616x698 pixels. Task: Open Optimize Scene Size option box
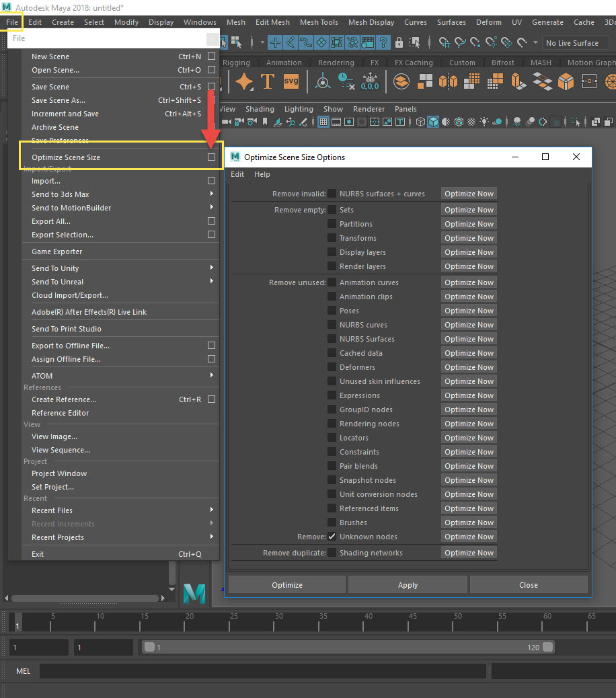[x=211, y=157]
